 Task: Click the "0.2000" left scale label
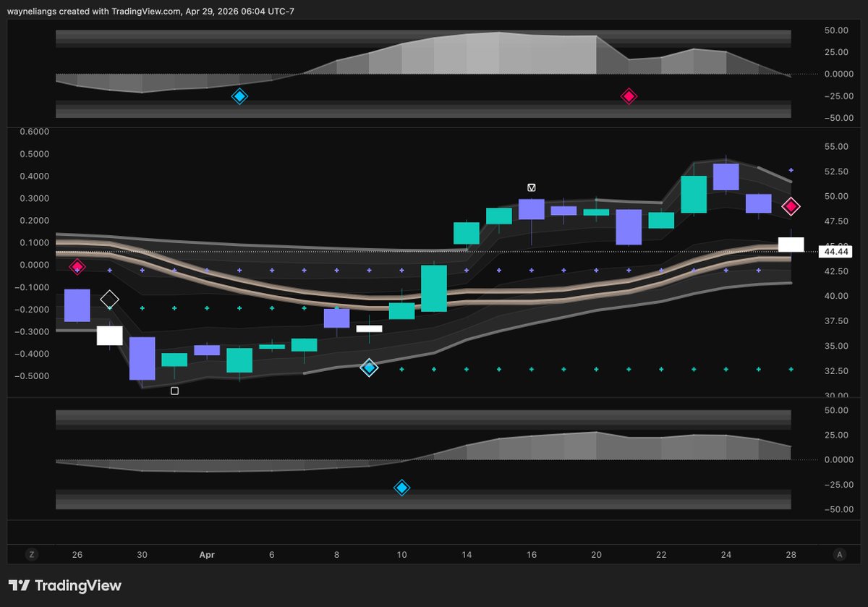pos(34,221)
